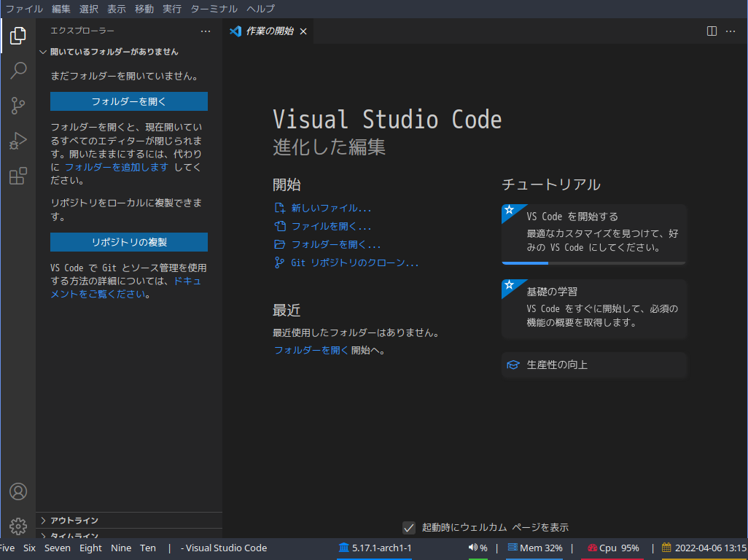The width and height of the screenshot is (748, 560).
Task: Open the Search view icon
Action: coord(18,71)
